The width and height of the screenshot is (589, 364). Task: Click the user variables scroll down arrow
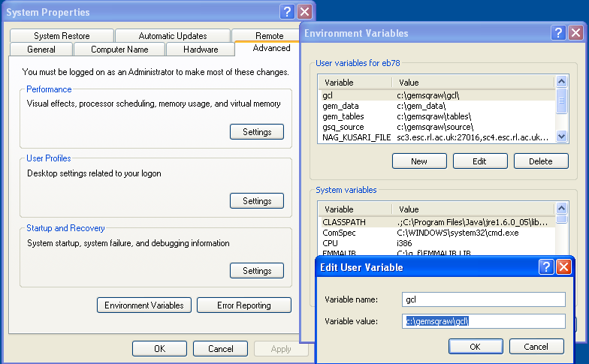point(562,137)
